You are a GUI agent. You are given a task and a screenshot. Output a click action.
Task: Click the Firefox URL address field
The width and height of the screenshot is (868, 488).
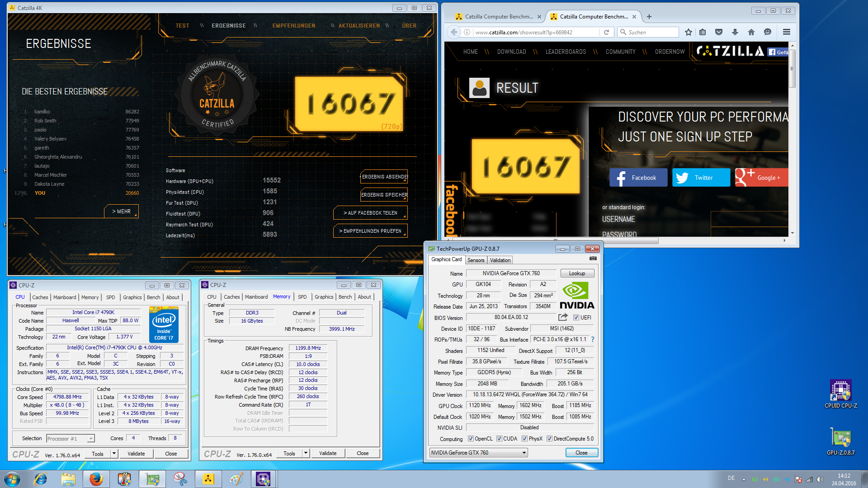(x=536, y=32)
